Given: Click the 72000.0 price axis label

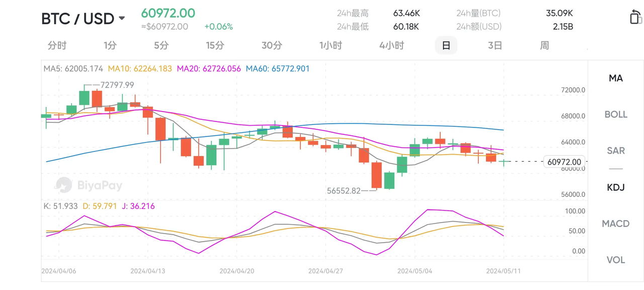Looking at the screenshot, I should coord(573,90).
